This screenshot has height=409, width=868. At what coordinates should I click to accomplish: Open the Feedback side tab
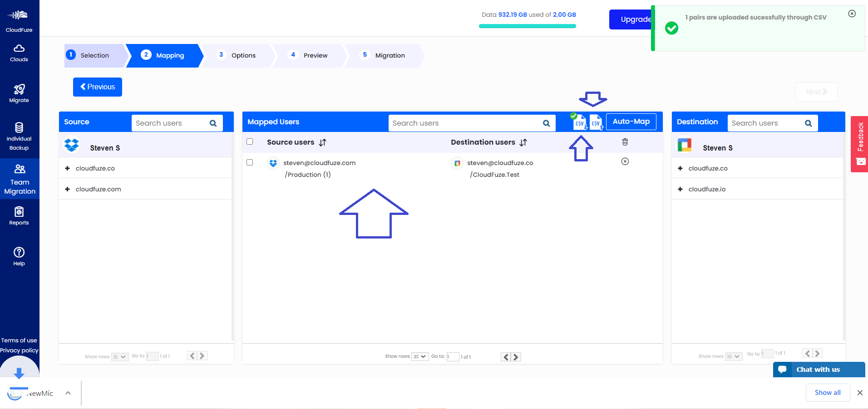(860, 144)
